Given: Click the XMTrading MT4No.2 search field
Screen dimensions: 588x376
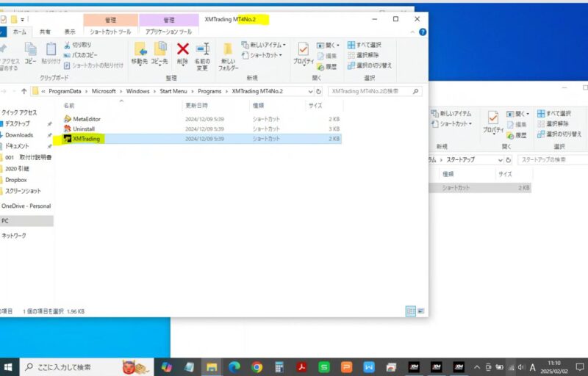Looking at the screenshot, I should (x=375, y=91).
